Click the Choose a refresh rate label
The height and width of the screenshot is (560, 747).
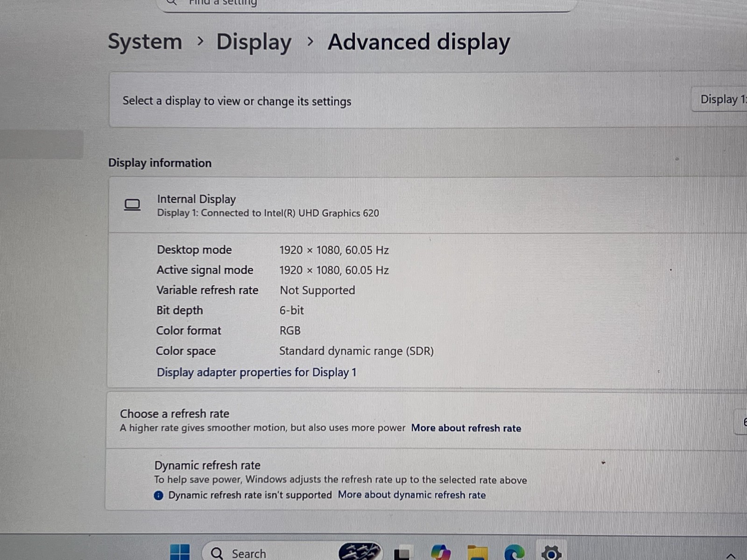coord(175,414)
